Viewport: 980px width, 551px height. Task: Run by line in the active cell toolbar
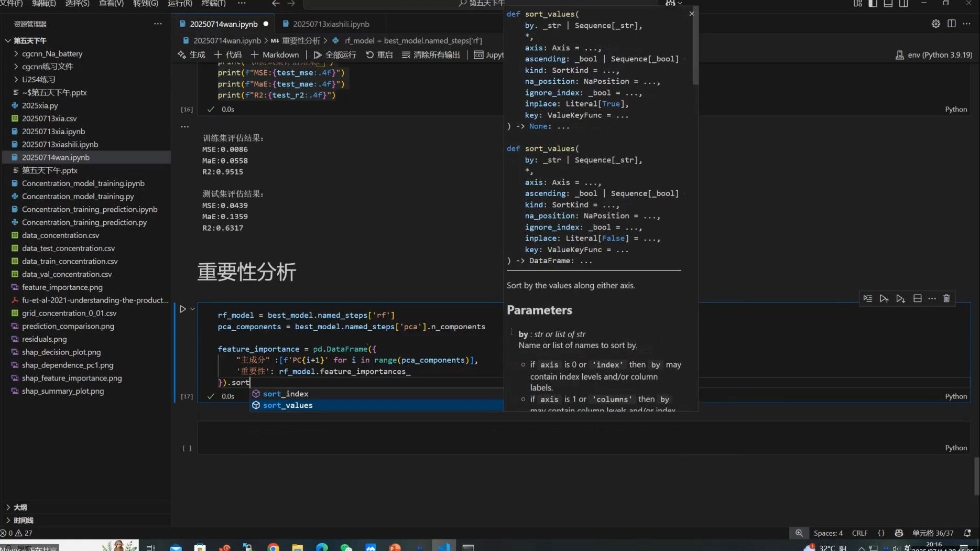tap(868, 298)
